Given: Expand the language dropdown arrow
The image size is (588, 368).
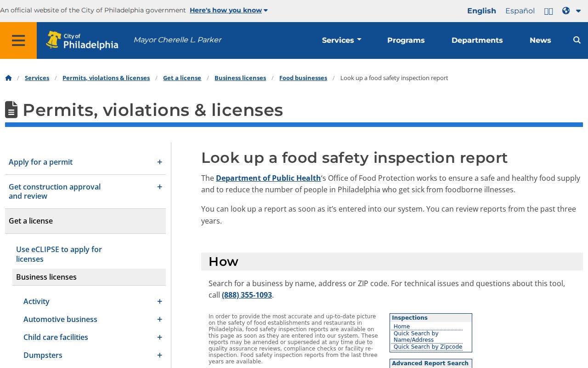Looking at the screenshot, I should [578, 11].
